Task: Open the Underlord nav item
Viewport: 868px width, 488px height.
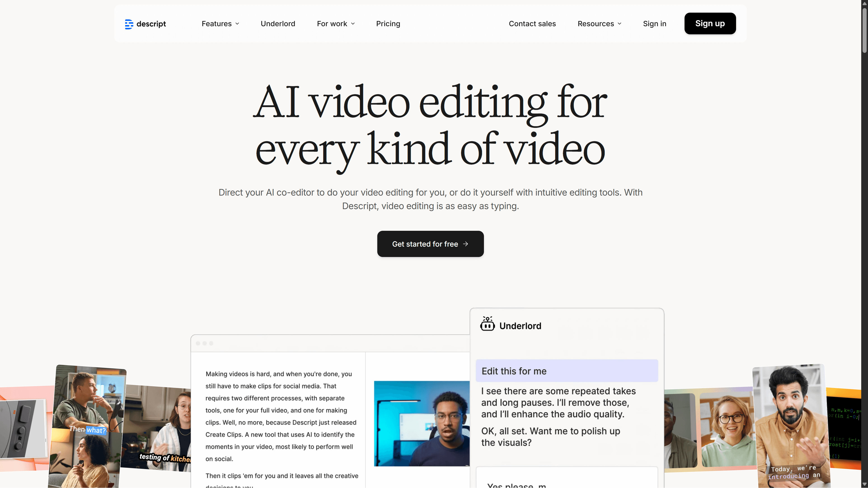Action: coord(278,23)
